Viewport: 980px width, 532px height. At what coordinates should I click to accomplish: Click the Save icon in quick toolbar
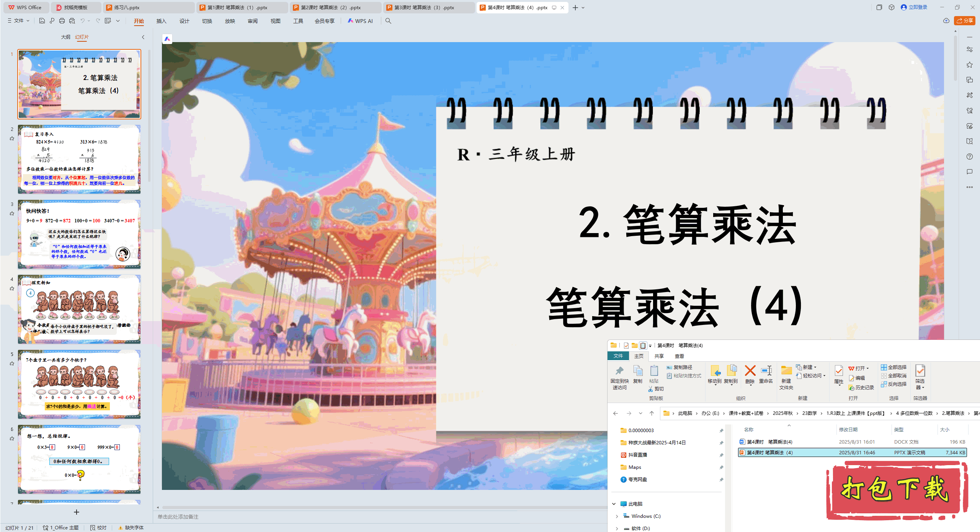point(42,21)
